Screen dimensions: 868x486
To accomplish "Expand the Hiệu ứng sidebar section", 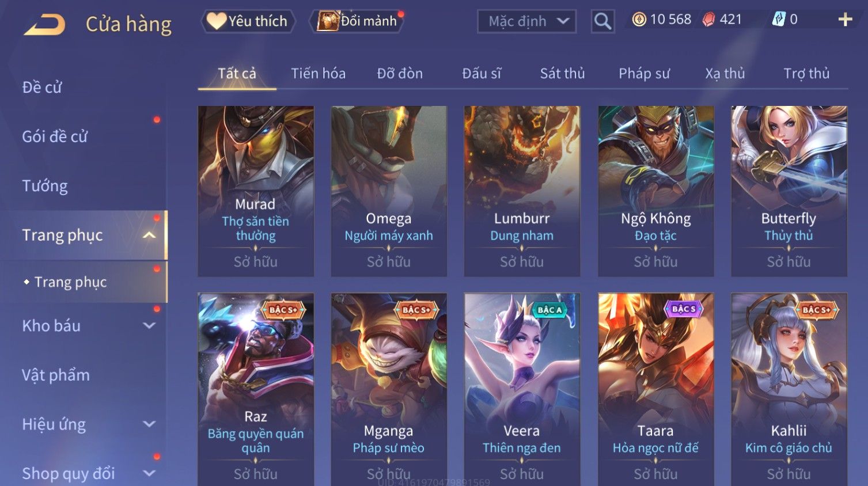I will coord(149,424).
